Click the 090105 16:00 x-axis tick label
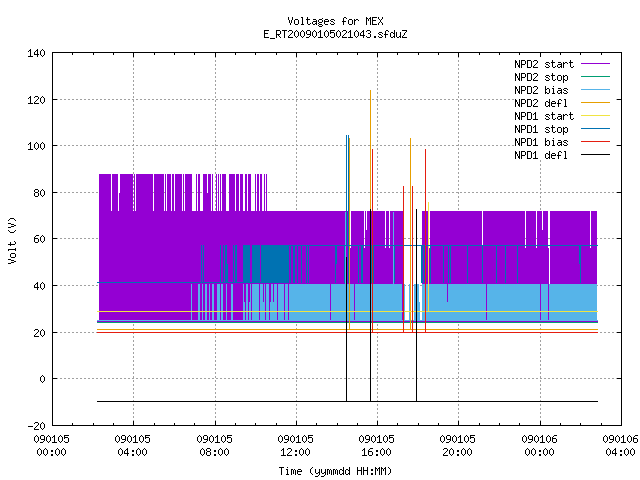 (x=376, y=446)
